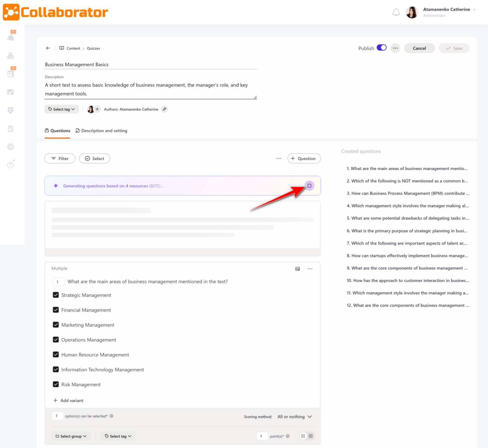The width and height of the screenshot is (488, 448).
Task: Open the owl sidebar icon
Action: click(x=10, y=110)
